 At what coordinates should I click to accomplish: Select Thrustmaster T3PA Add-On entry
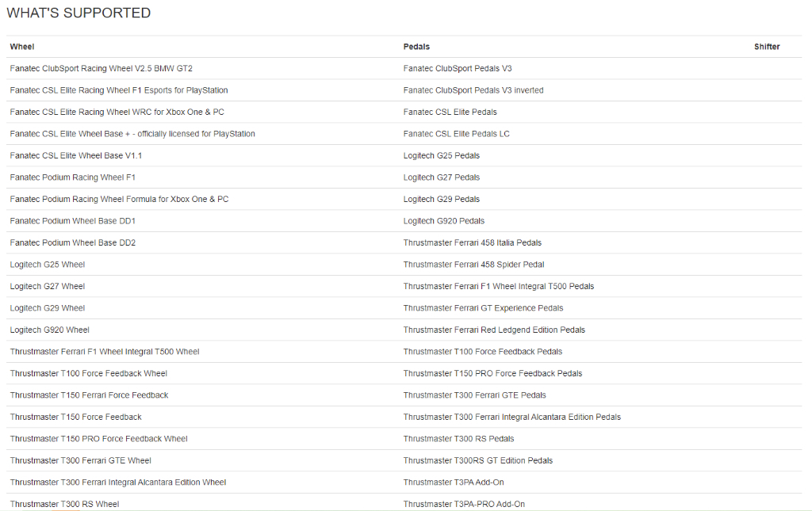pos(454,482)
